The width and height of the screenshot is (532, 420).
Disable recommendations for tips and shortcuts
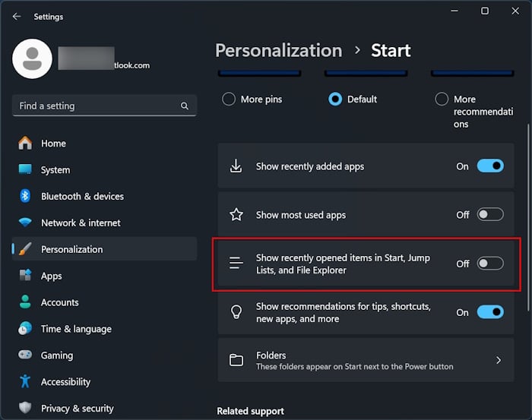[490, 312]
